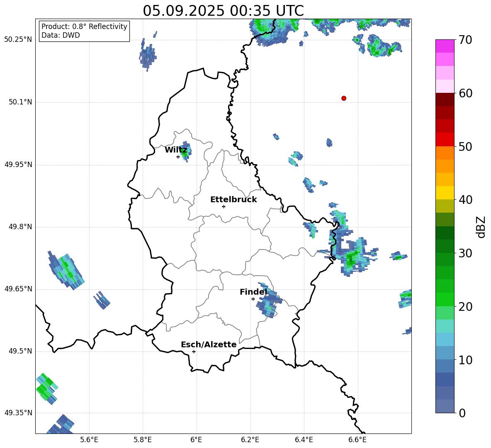Click the 49.95°N latitude label
Image resolution: width=491 pixels, height=448 pixels.
[x=18, y=164]
